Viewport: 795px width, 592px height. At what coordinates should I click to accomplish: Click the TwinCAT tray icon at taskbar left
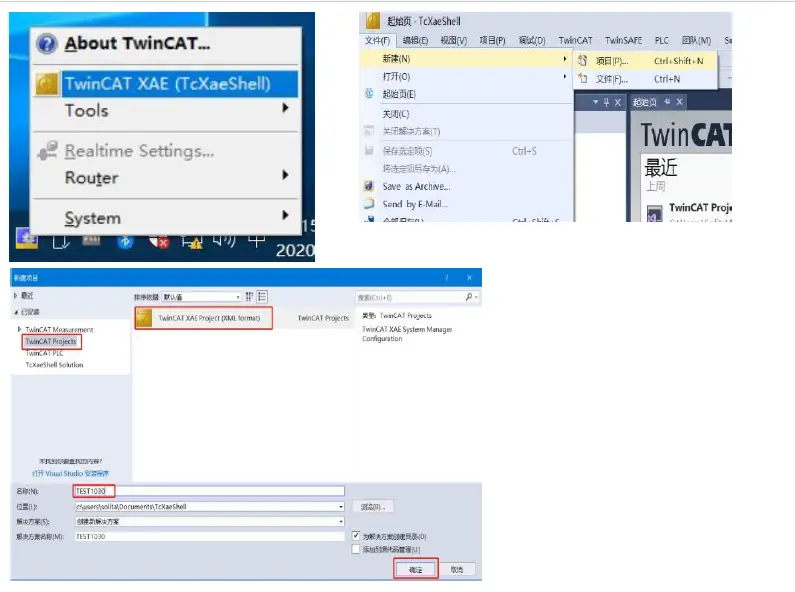click(x=27, y=238)
